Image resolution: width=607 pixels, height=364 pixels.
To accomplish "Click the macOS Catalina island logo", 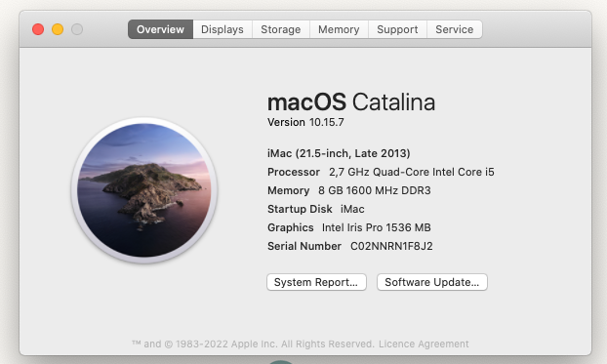I will point(144,190).
